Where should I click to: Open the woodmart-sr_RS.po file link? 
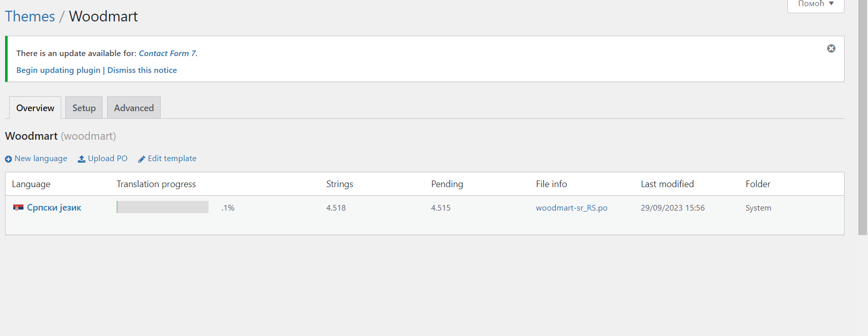[x=572, y=208]
